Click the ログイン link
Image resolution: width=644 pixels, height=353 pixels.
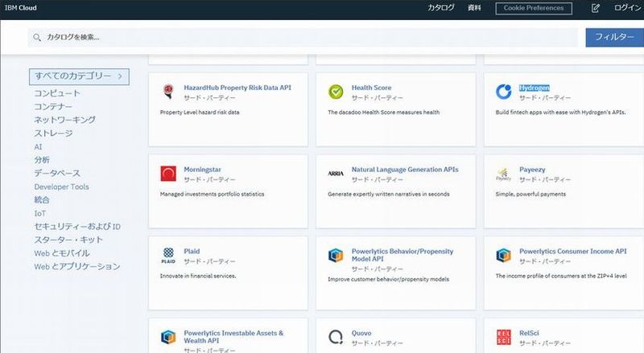627,8
